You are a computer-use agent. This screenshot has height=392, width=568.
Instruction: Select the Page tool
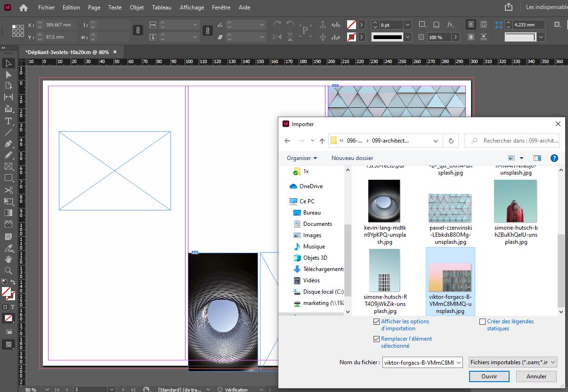pyautogui.click(x=8, y=86)
